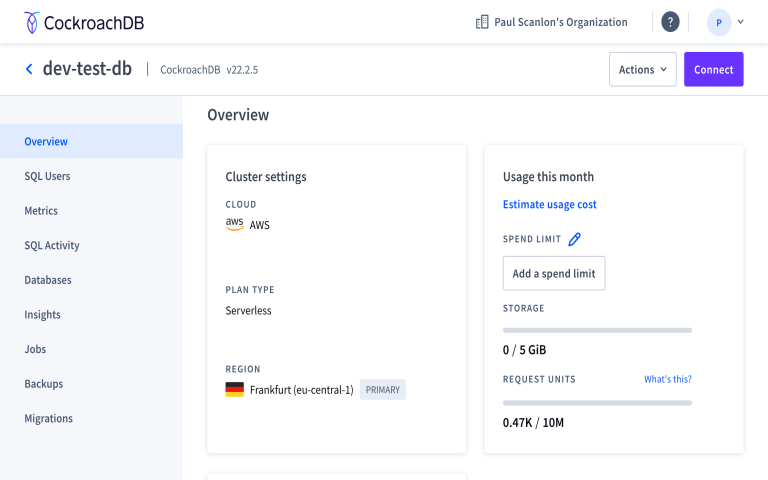Image resolution: width=768 pixels, height=480 pixels.
Task: Click the Paul Scanlon's Organization name
Action: (560, 22)
